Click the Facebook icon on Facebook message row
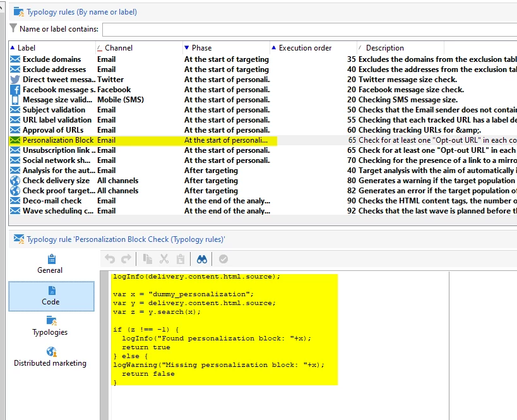 pos(15,90)
